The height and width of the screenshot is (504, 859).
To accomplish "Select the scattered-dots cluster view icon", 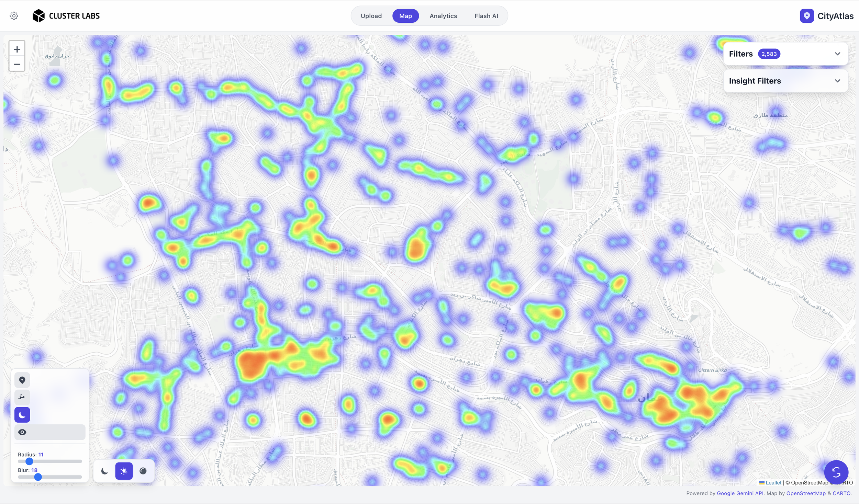I will (22, 397).
